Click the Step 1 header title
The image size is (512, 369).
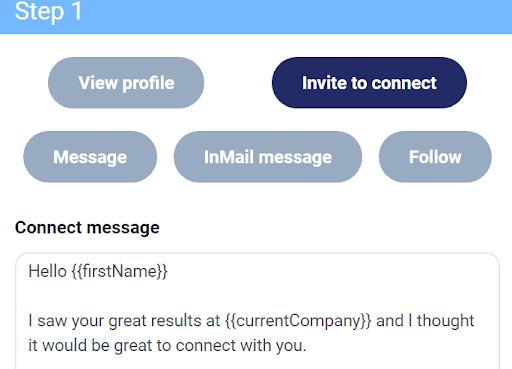pos(49,11)
